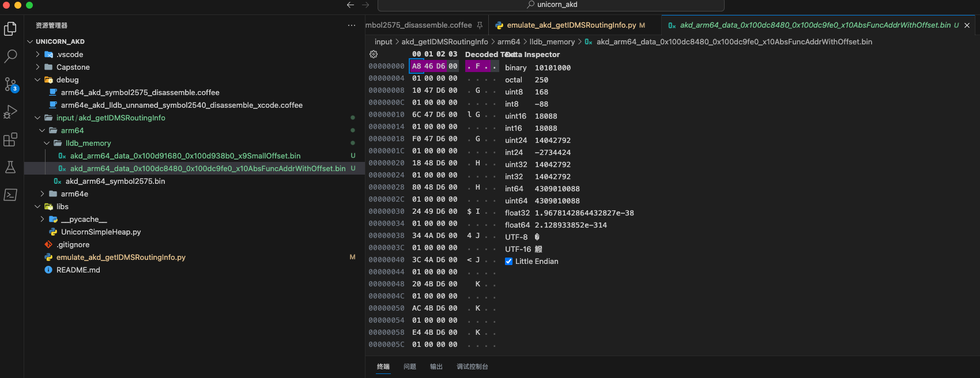Open the Search view in activity bar
The width and height of the screenshot is (980, 378).
click(x=10, y=56)
